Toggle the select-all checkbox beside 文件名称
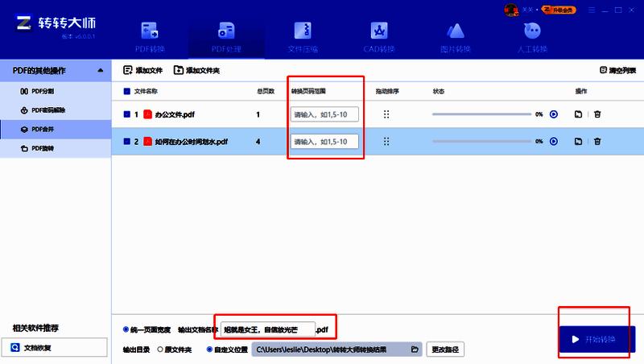644x364 pixels. (127, 91)
